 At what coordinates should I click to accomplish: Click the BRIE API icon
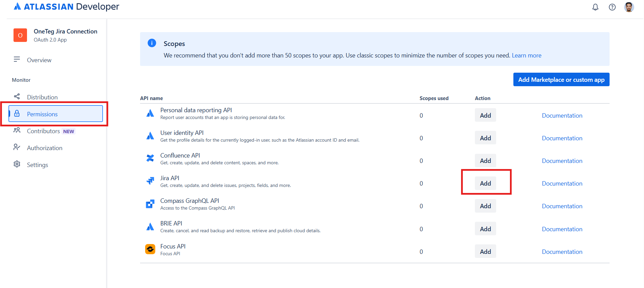click(x=150, y=226)
